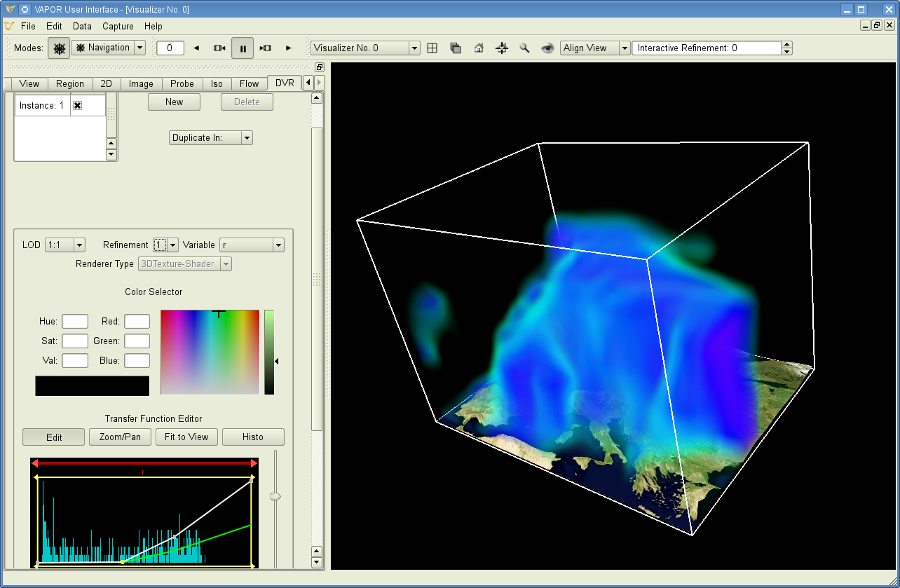Click the DVR panel scrollbar bottom down arrow
Image resolution: width=900 pixels, height=588 pixels.
click(x=317, y=562)
